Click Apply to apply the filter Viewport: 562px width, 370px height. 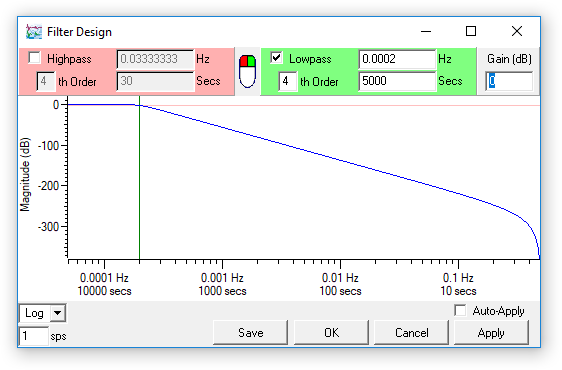pyautogui.click(x=491, y=333)
